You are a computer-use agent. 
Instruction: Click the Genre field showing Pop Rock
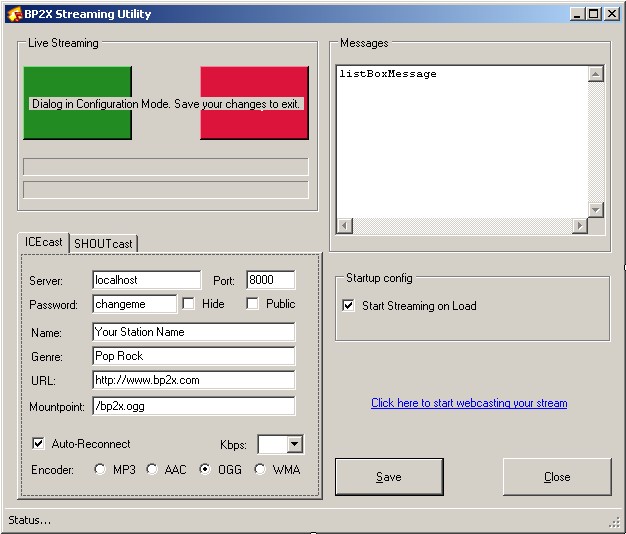pos(194,356)
